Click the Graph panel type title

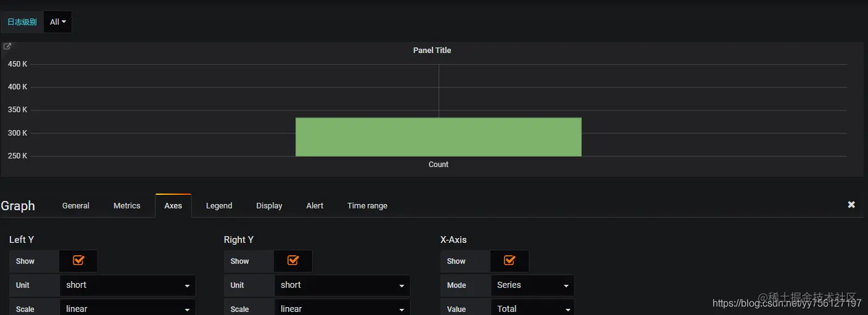point(18,206)
